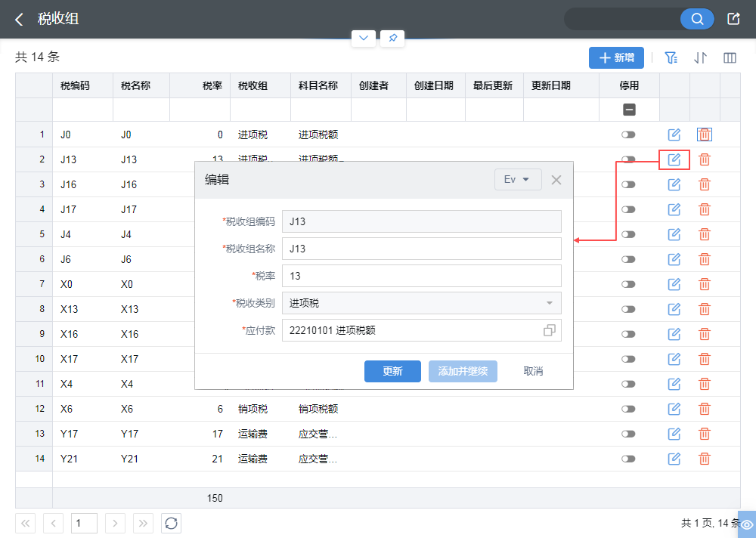Viewport: 756px width, 538px height.
Task: Toggle 停用 switch for row Y17
Action: 628,434
